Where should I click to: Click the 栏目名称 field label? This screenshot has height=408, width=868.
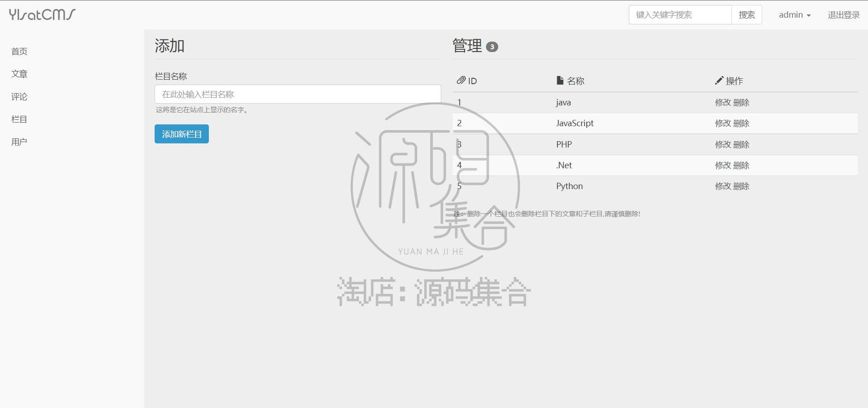pyautogui.click(x=171, y=76)
